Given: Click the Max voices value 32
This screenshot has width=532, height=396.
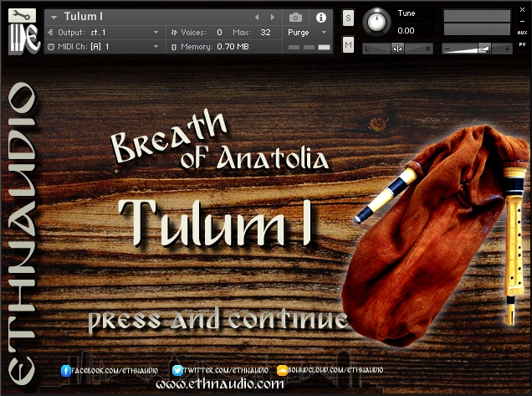Looking at the screenshot, I should (265, 33).
